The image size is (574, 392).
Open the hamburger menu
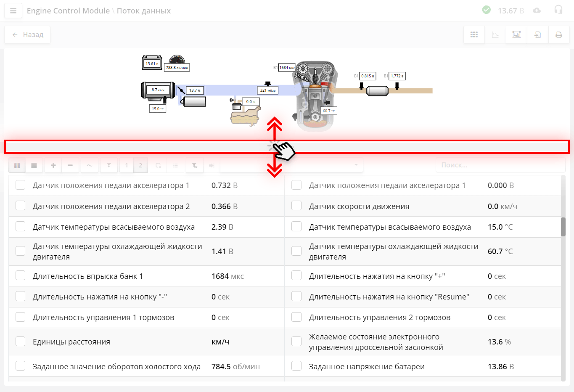tap(13, 11)
